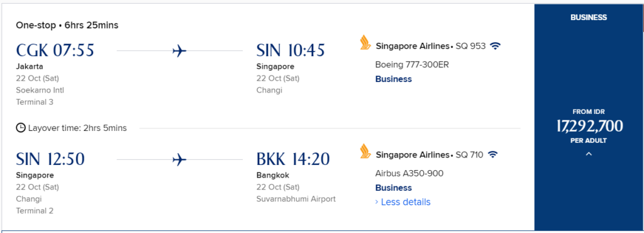
Task: Click the airplane icon on CGK–SIN route
Action: coord(179,51)
